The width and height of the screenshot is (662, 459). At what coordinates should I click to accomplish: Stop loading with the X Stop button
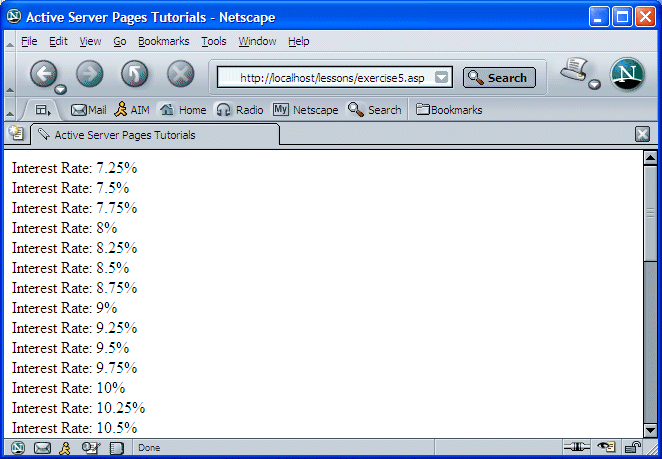pos(181,73)
